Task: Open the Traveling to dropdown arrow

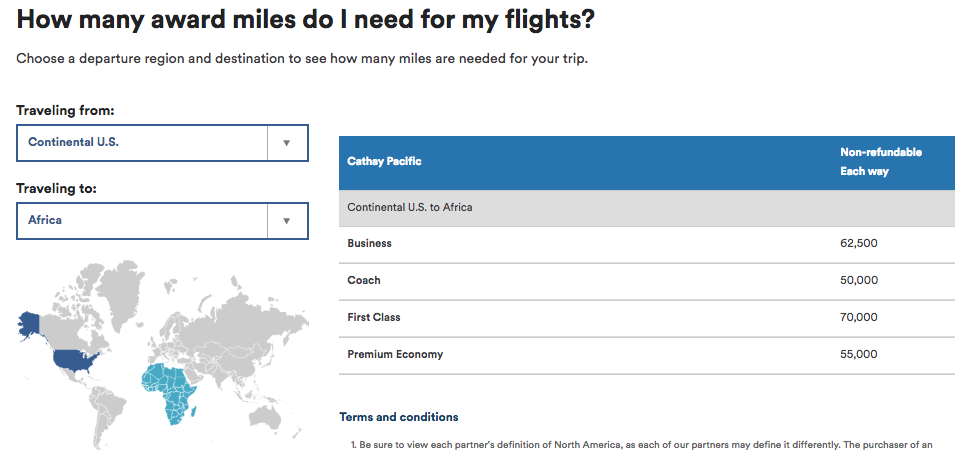Action: (287, 221)
